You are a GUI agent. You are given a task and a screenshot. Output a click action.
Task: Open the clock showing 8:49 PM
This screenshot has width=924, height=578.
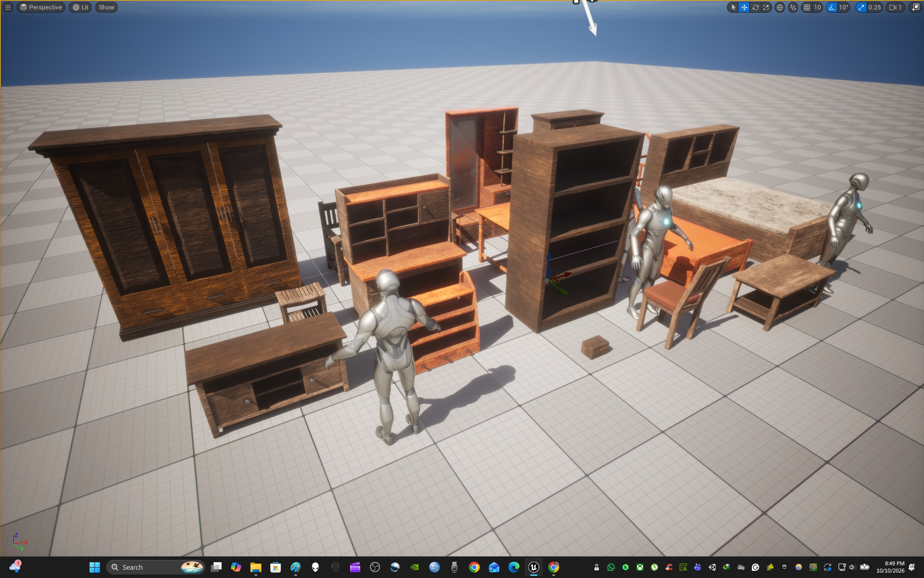coord(890,567)
